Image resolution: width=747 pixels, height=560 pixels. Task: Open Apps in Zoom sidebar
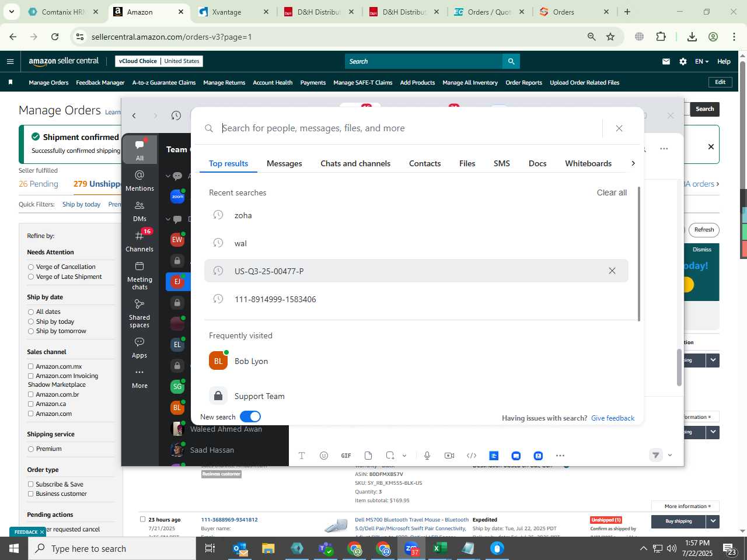[x=139, y=348]
